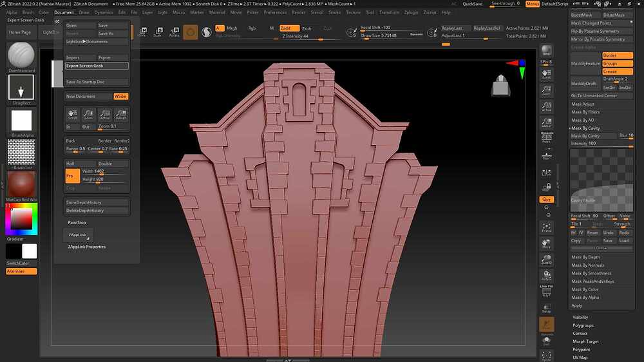Viewport: 644px width, 362px height.
Task: Click the Zoom3D icon on right shelf
Action: [546, 260]
